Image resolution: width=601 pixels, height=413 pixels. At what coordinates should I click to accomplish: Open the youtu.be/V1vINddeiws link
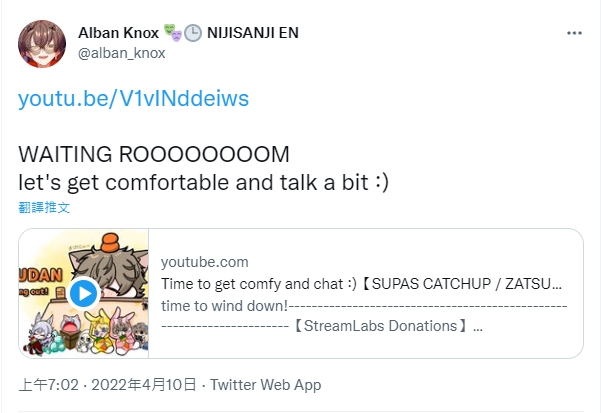coord(133,98)
